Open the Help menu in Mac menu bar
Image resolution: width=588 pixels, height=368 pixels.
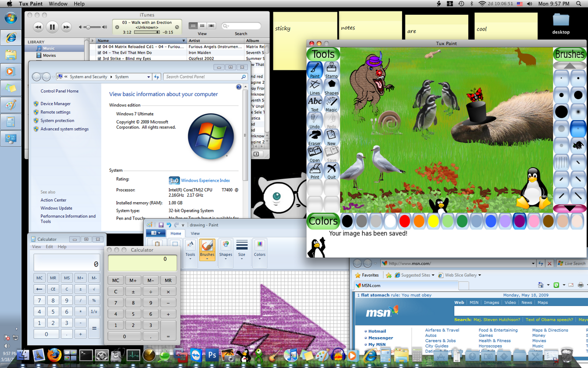[x=79, y=4]
